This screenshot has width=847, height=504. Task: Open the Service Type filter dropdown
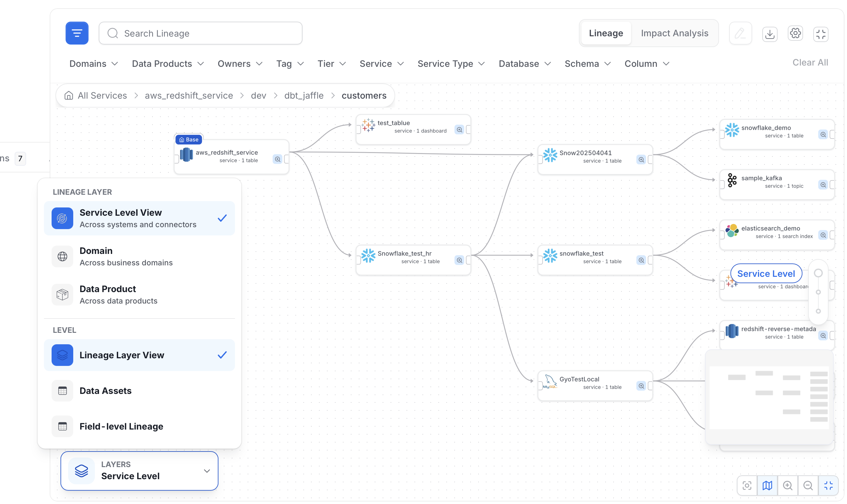tap(451, 64)
